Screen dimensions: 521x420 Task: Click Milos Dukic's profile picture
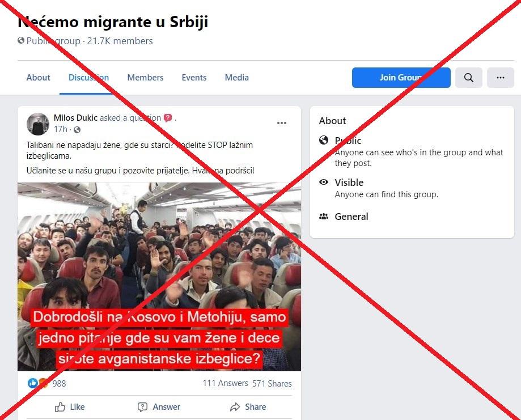point(38,124)
